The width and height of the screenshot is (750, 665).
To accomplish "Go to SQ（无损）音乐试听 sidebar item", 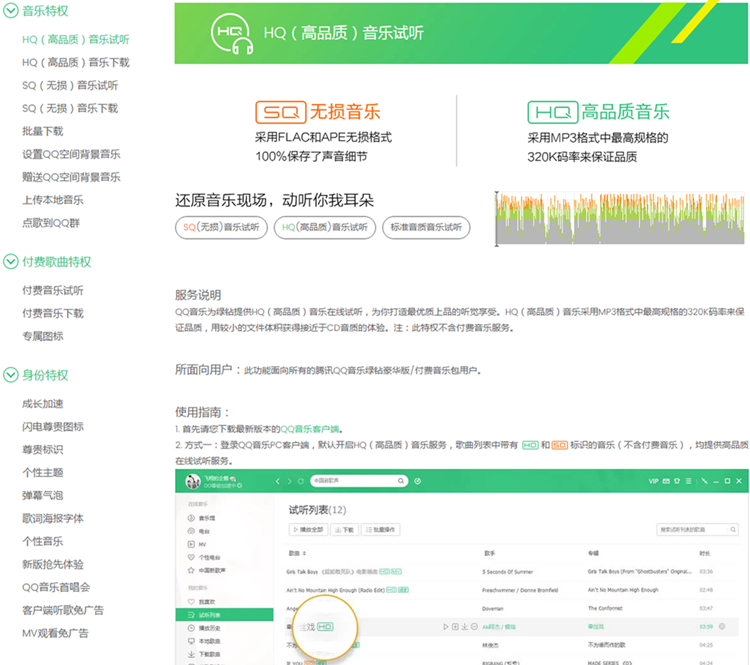I will tap(70, 85).
